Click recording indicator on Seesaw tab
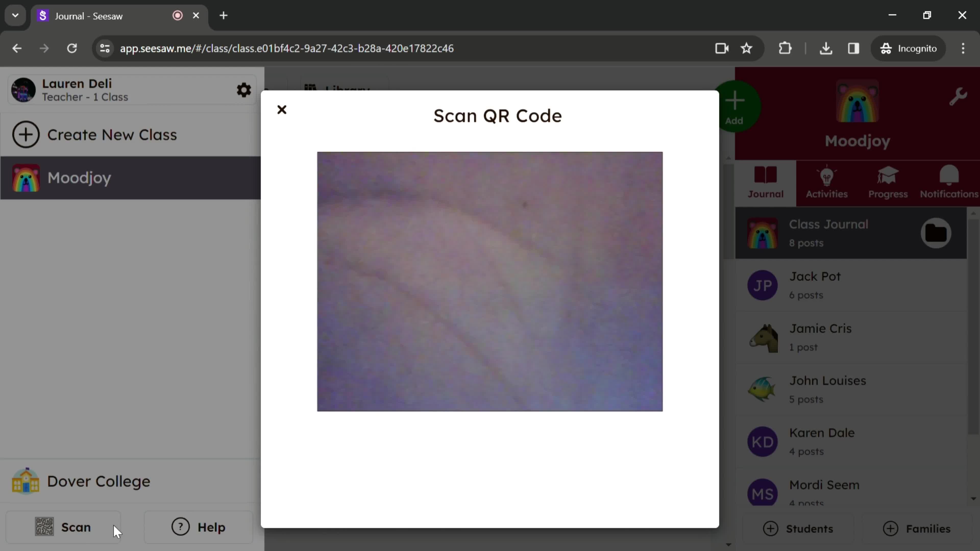The width and height of the screenshot is (980, 551). pyautogui.click(x=178, y=16)
